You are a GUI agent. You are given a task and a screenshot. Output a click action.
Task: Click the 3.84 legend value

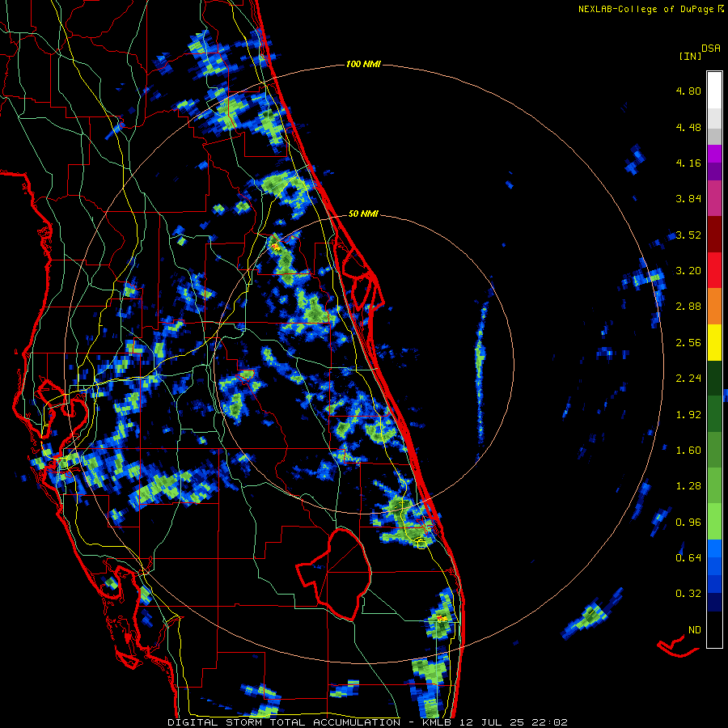pos(688,199)
